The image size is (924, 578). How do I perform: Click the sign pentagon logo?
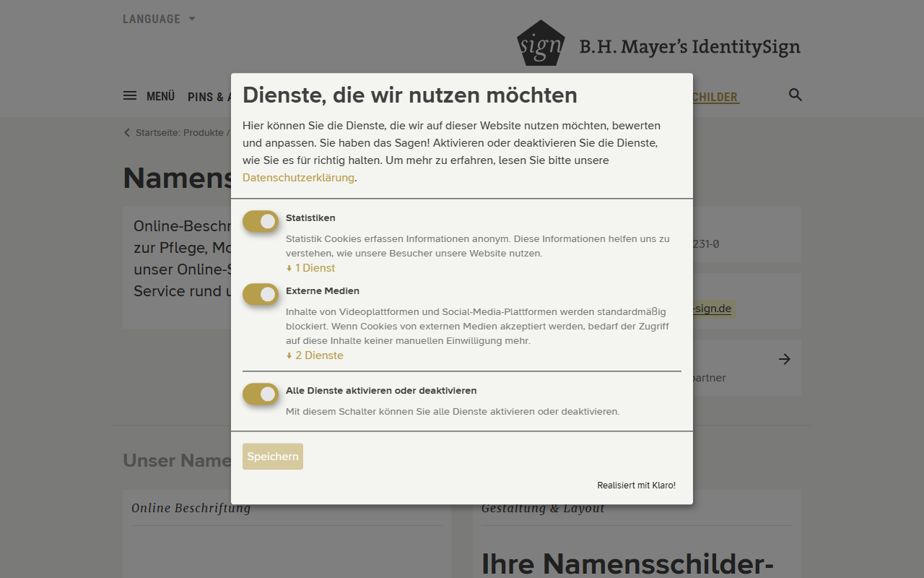pos(541,43)
